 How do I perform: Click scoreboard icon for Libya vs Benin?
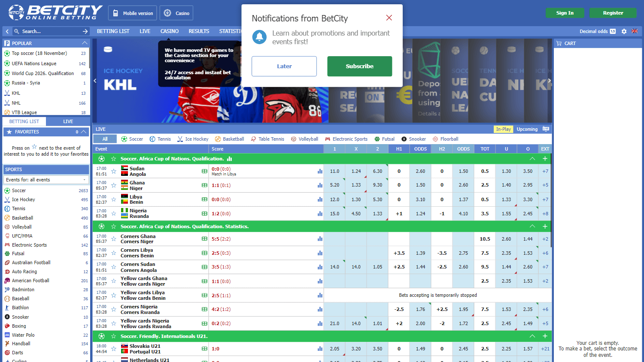pyautogui.click(x=204, y=199)
